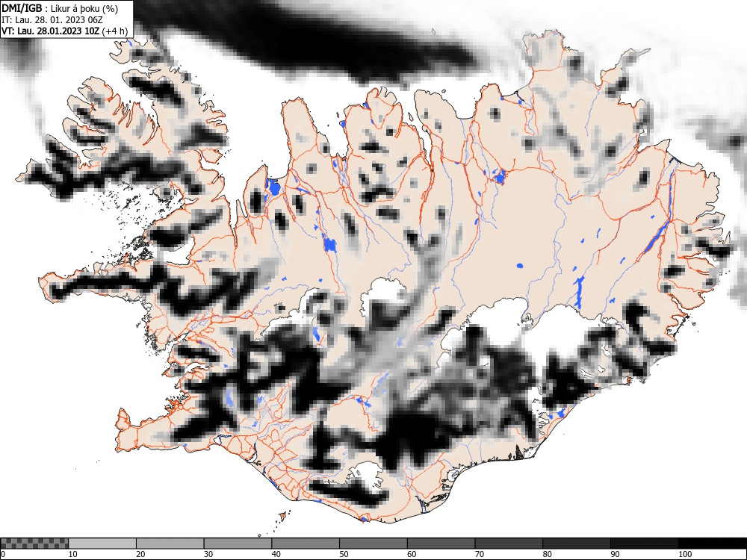Viewport: 747px width, 560px height.
Task: Click the 40–50 legend color segment
Action: click(x=306, y=544)
